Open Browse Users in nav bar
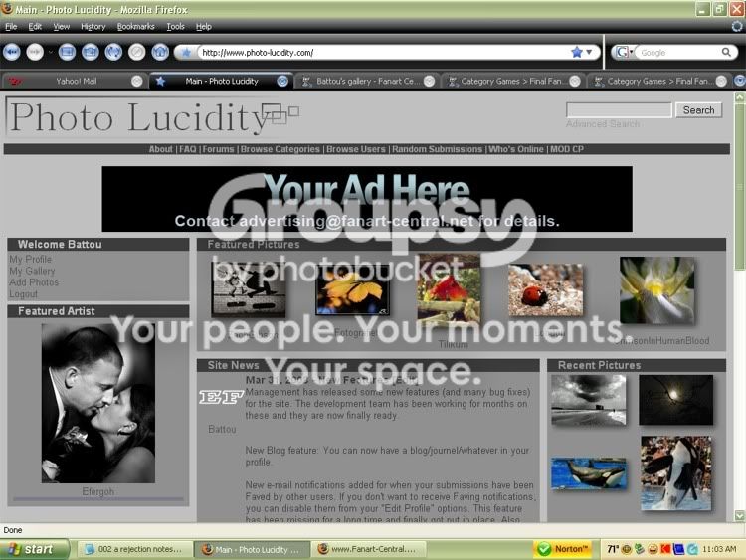Screen dimensions: 746x560 356,149
